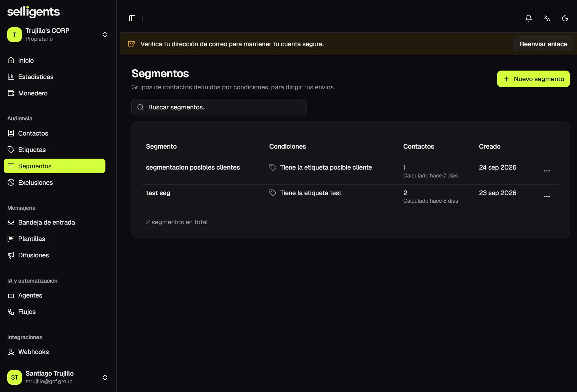Focus the Buscar segmentos search field
This screenshot has width=577, height=392.
pyautogui.click(x=219, y=107)
